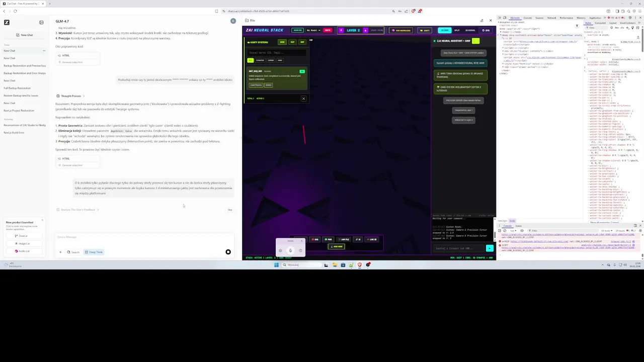
Task: Send the Neural Assistant command with arrow
Action: point(490,248)
